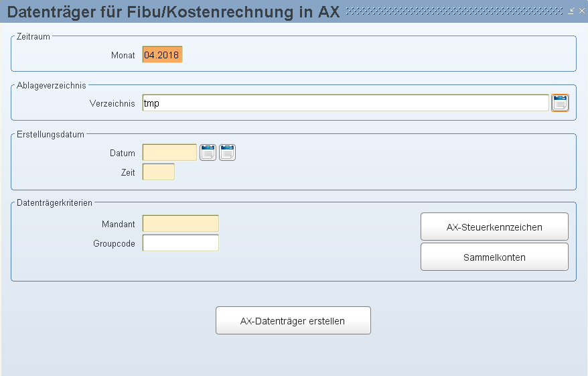Start AX-Datenträger erstellen
Viewport: 588px width, 376px height.
[x=293, y=320]
